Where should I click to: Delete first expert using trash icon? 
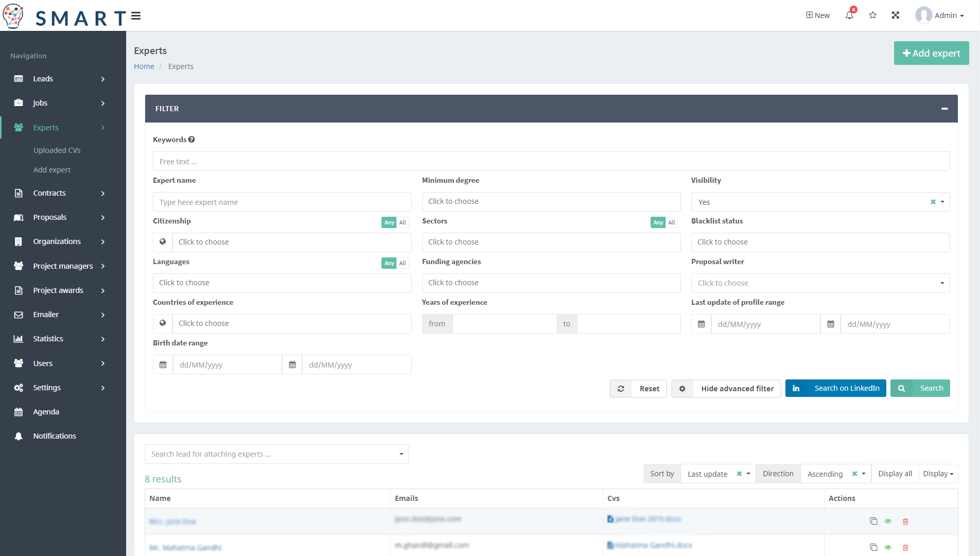point(905,522)
